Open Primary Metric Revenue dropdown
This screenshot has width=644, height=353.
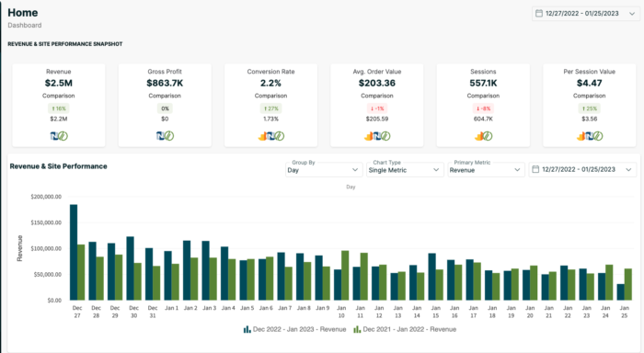486,169
